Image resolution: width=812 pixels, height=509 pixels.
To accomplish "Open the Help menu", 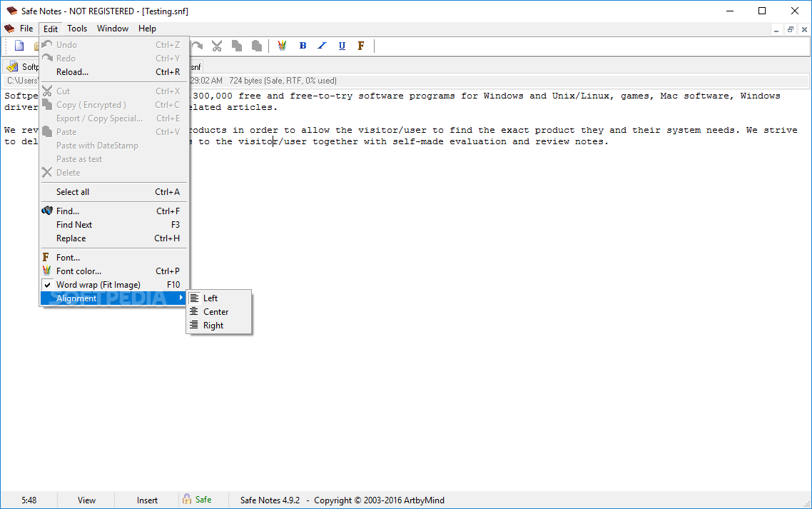I will [x=147, y=29].
